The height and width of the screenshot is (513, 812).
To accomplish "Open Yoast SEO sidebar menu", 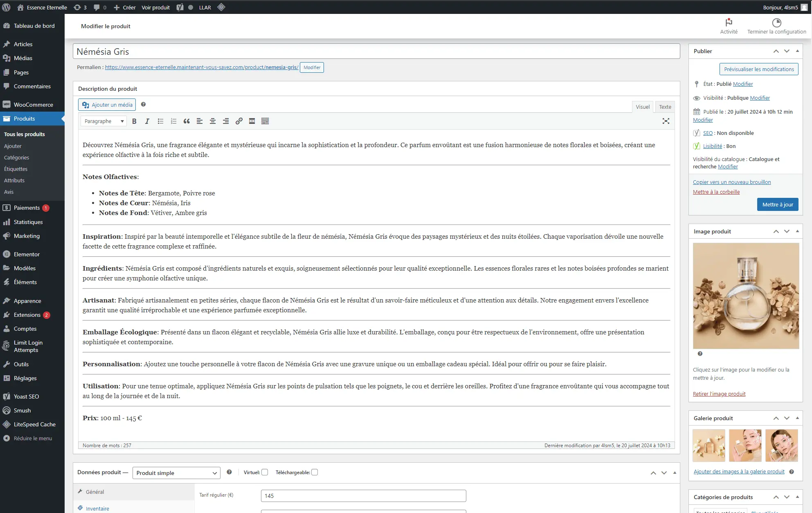I will click(x=32, y=397).
